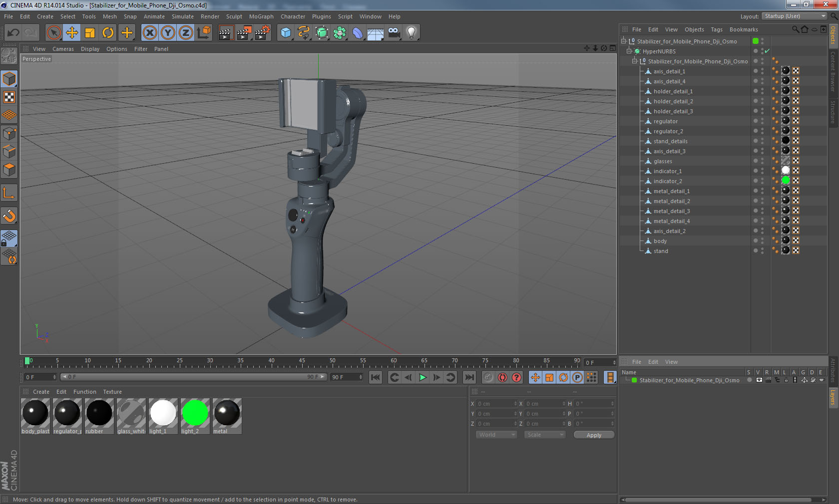Open the Scale mode dropdown
The height and width of the screenshot is (504, 839).
(545, 435)
